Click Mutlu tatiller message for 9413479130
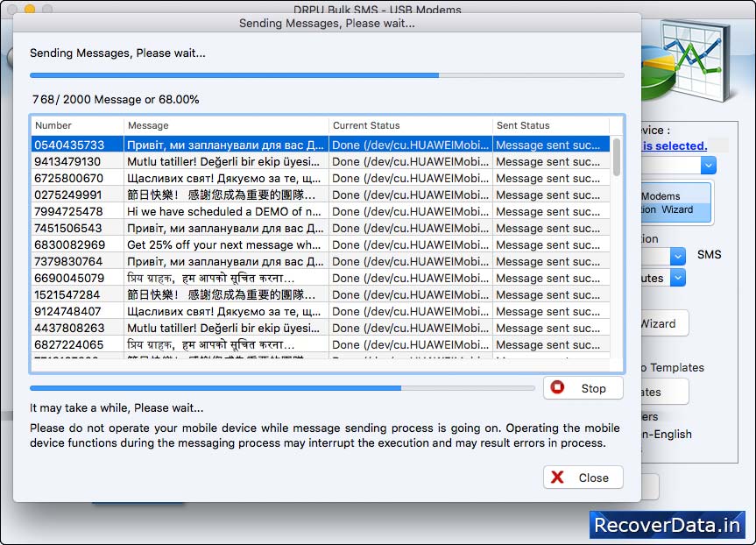This screenshot has width=756, height=545. point(226,161)
